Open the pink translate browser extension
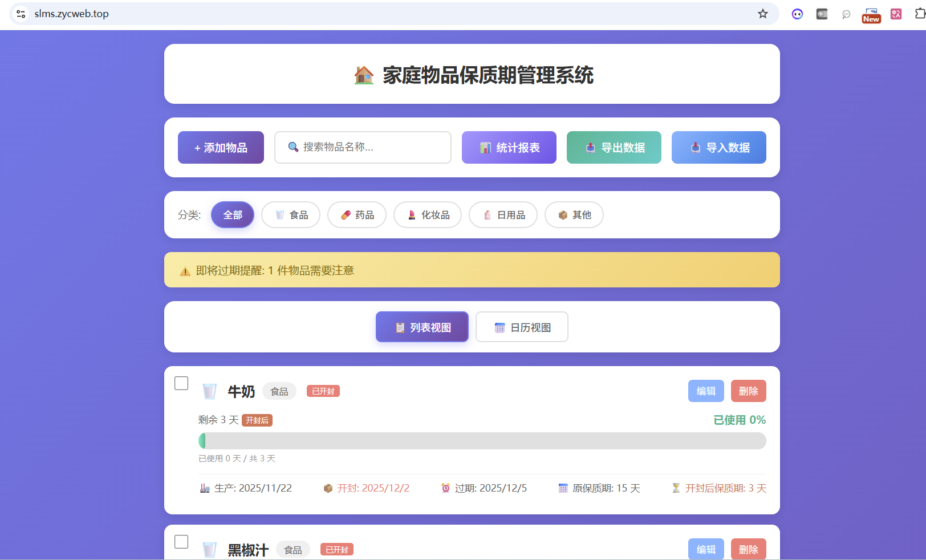This screenshot has height=560, width=926. 896,14
